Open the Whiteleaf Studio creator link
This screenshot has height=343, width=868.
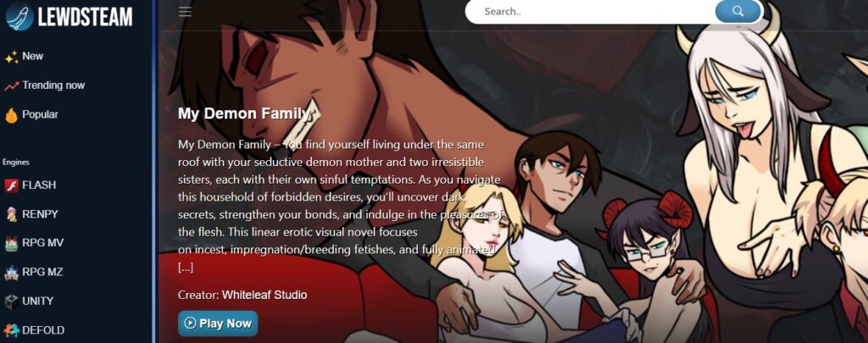click(x=264, y=295)
